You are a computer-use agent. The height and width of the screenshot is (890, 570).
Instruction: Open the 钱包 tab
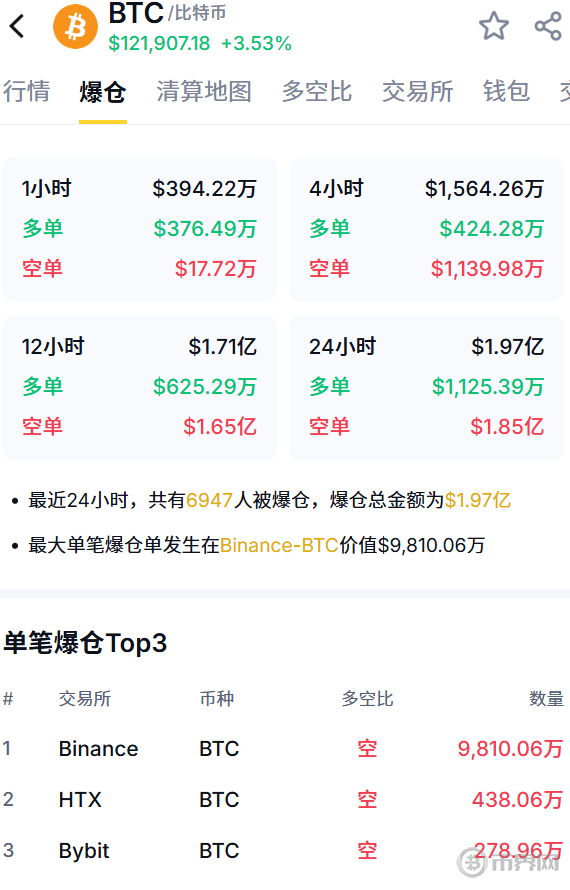pyautogui.click(x=506, y=91)
